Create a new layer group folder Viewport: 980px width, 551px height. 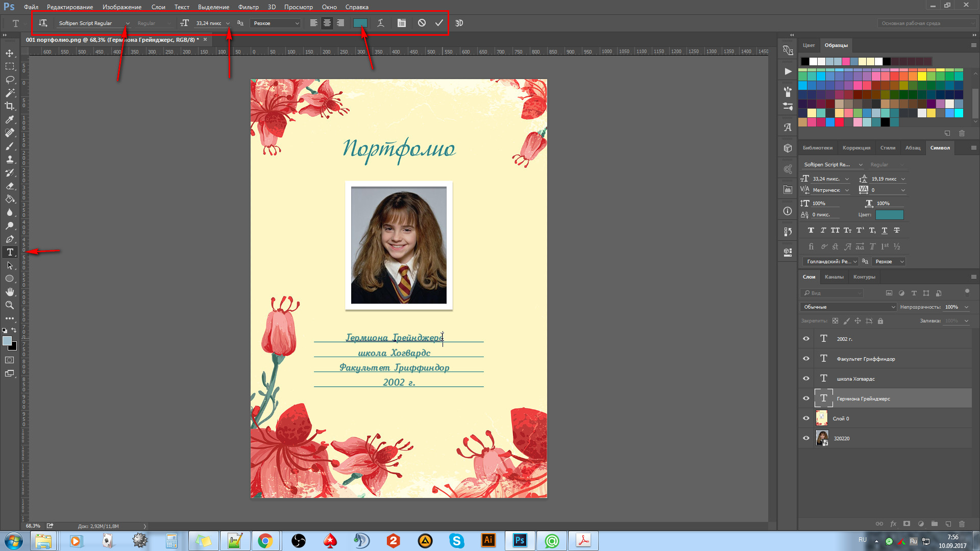[x=935, y=524]
